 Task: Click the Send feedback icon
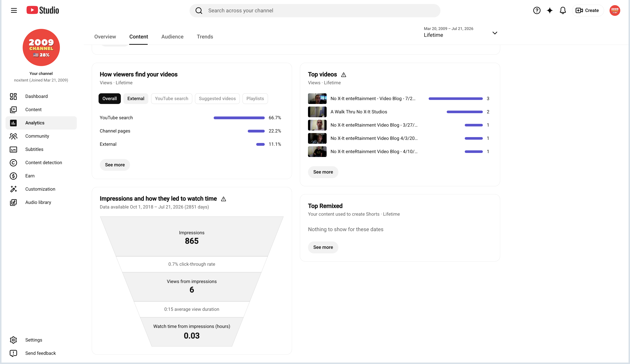click(13, 353)
